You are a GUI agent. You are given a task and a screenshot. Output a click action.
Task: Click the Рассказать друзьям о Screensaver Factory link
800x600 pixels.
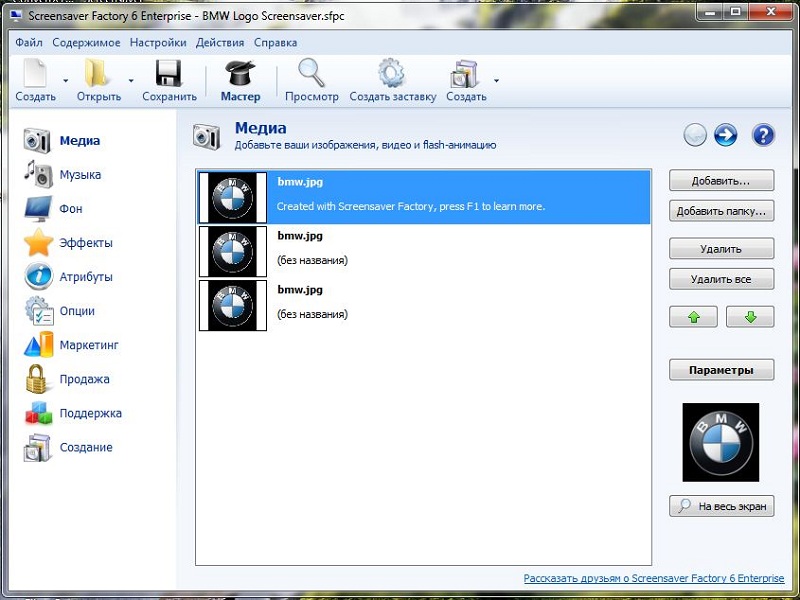(654, 578)
